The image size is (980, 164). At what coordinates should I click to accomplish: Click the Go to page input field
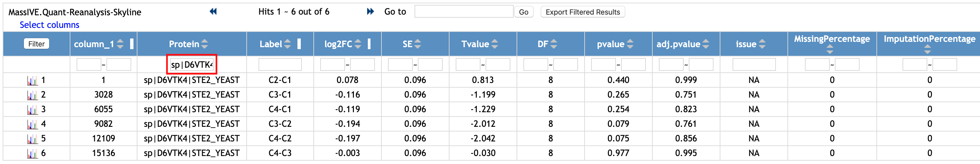point(463,11)
